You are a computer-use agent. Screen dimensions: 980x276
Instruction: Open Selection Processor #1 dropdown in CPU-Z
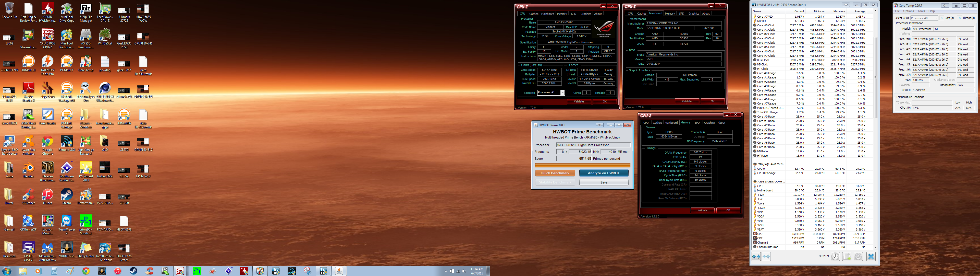551,93
